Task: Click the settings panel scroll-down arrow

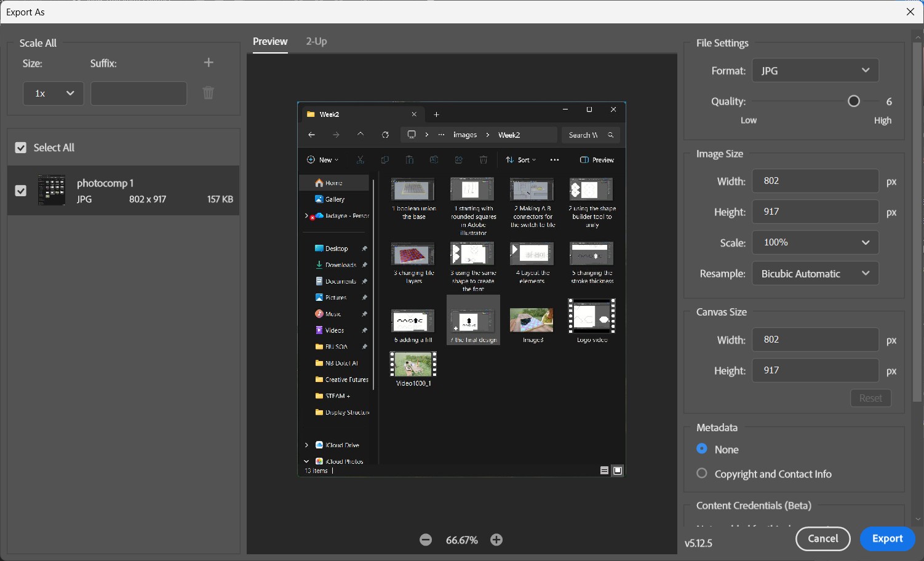Action: [x=917, y=520]
